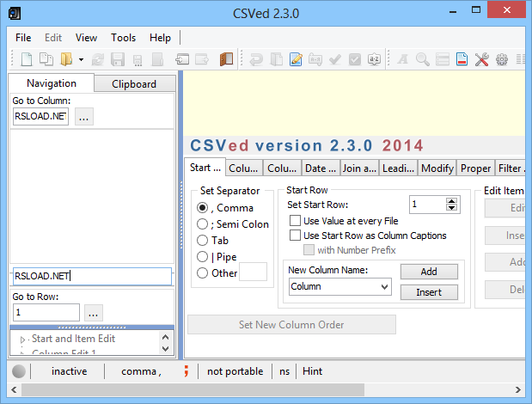Image resolution: width=532 pixels, height=404 pixels.
Task: Click the grayed A-R rename icon
Action: [x=315, y=59]
